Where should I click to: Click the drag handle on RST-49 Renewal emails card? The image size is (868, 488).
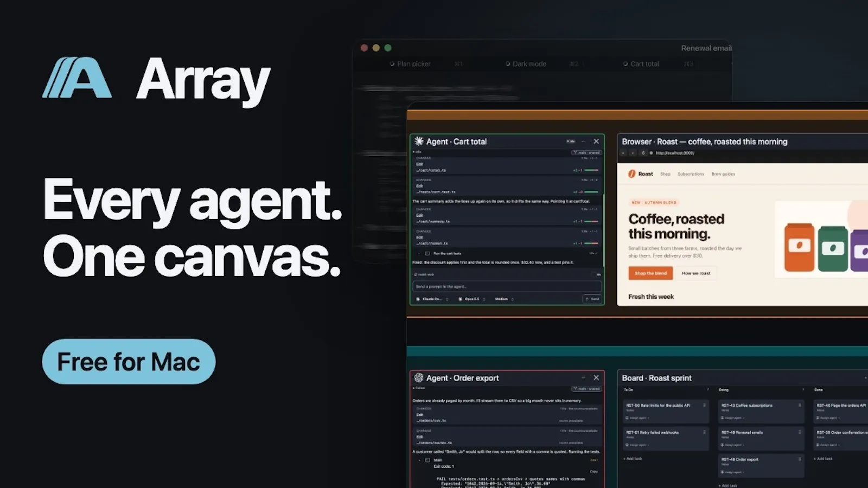799,432
